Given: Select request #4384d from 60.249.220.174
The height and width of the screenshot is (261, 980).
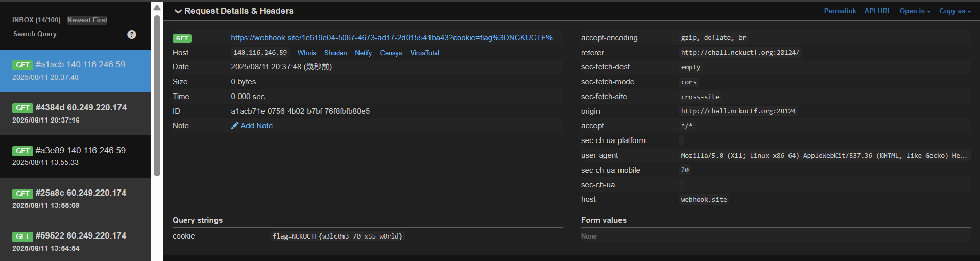Looking at the screenshot, I should 76,114.
